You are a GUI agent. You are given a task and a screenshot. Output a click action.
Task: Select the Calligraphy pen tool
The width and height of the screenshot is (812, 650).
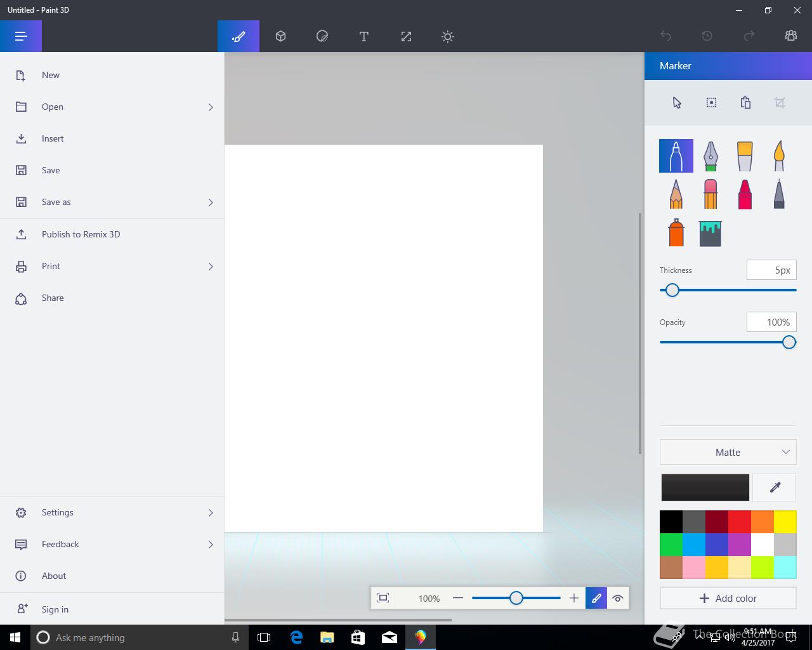[710, 156]
